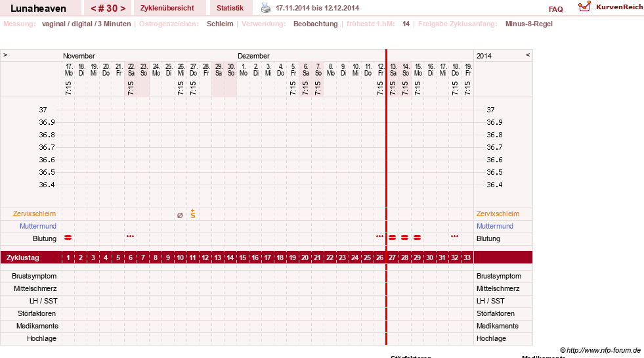Click the left LH / SST row label
This screenshot has height=358, width=644.
pyautogui.click(x=43, y=301)
